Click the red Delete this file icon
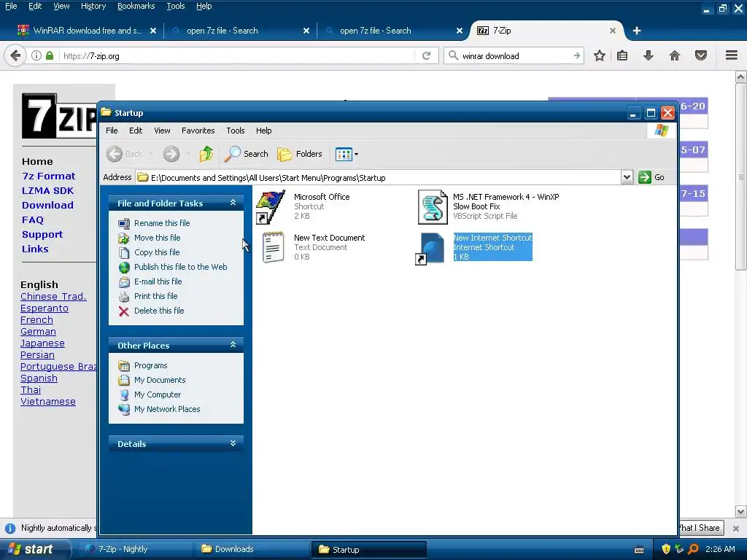The height and width of the screenshot is (560, 747). coord(124,311)
